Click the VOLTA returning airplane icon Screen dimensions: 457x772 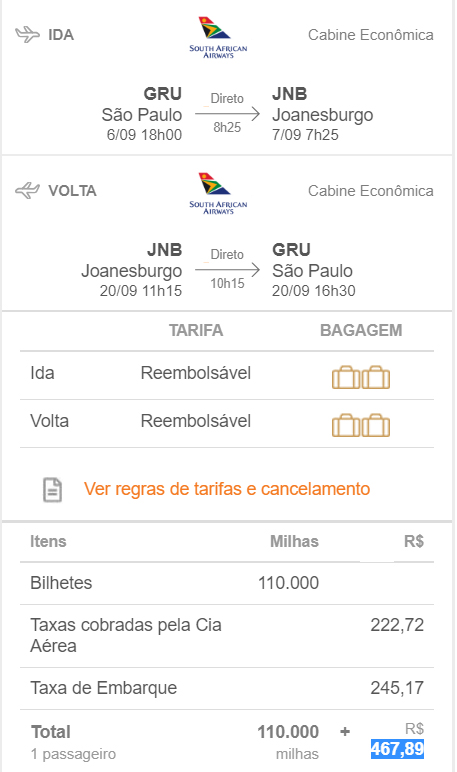(x=28, y=191)
